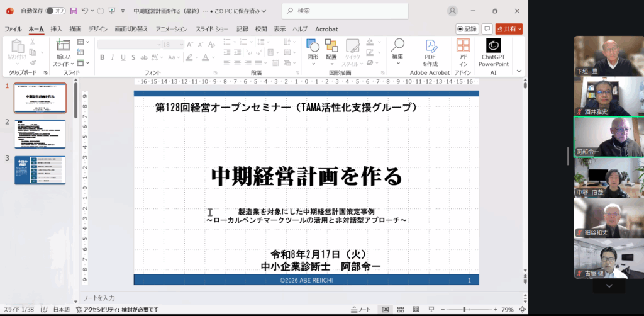Switch to slide sorter view icon
Screen dimensions: 644x316
(x=401, y=310)
